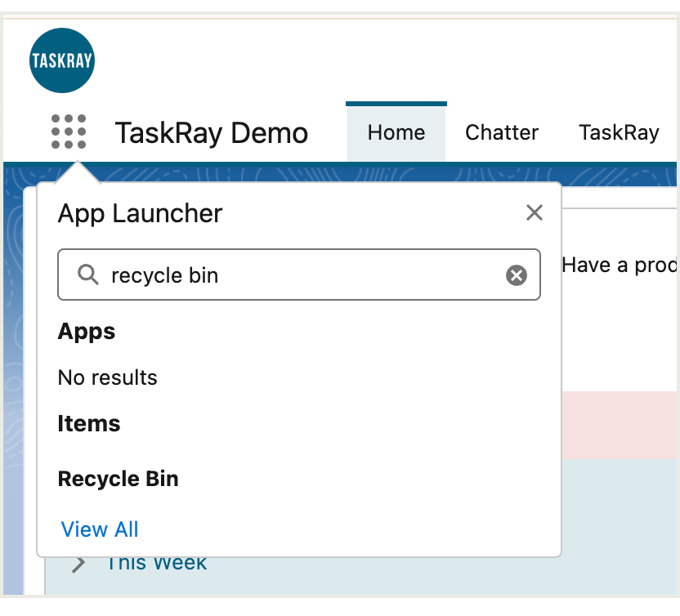
Task: Click the No results text
Action: [108, 377]
